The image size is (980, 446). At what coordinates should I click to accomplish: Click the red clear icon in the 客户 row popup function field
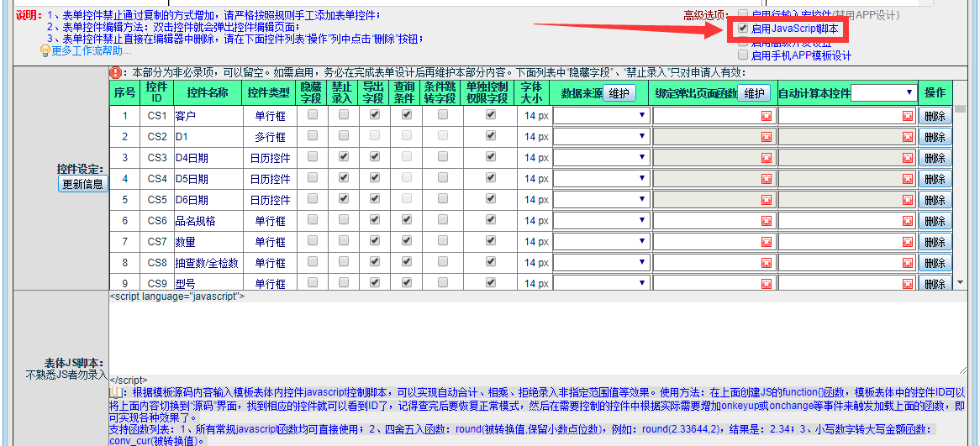(x=766, y=116)
